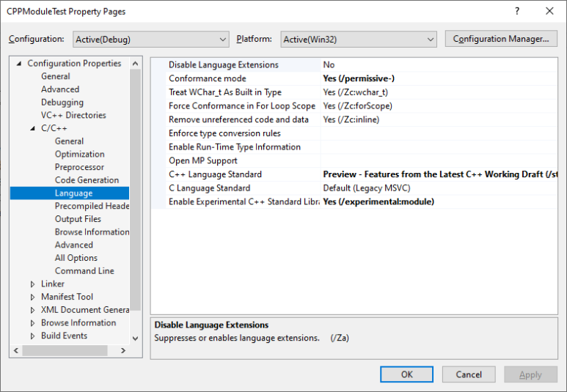This screenshot has height=392, width=567.
Task: Select the Debugging page
Action: point(62,103)
